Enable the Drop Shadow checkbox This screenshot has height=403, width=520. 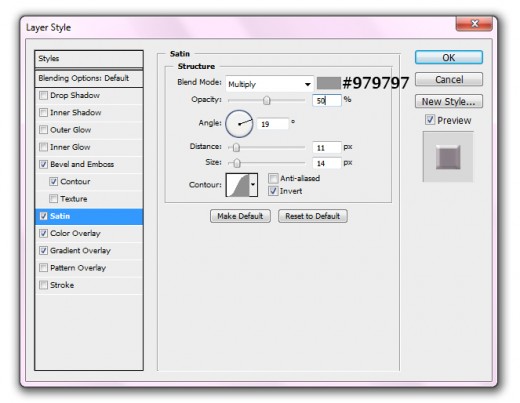point(43,95)
